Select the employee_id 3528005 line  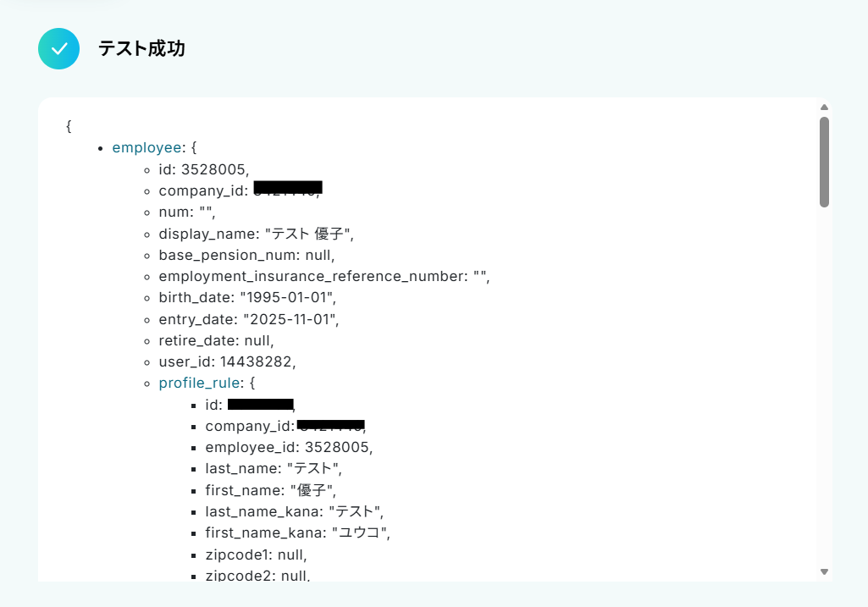pyautogui.click(x=289, y=447)
